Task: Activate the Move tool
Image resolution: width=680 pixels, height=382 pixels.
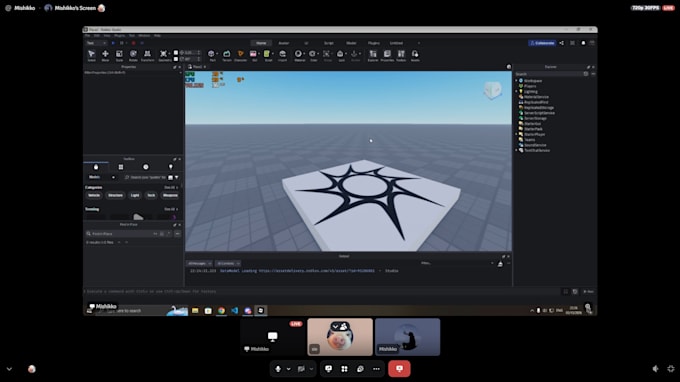Action: (x=105, y=55)
